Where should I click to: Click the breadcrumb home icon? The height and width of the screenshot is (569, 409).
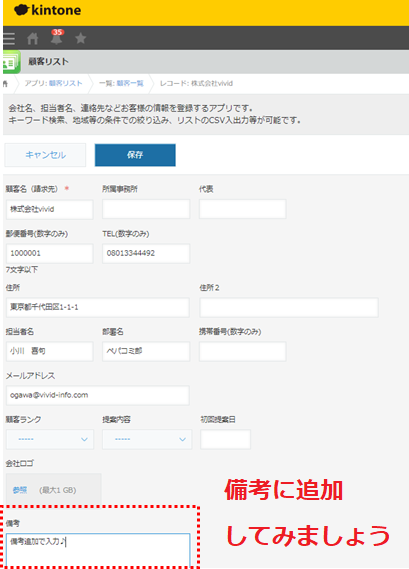tap(5, 84)
